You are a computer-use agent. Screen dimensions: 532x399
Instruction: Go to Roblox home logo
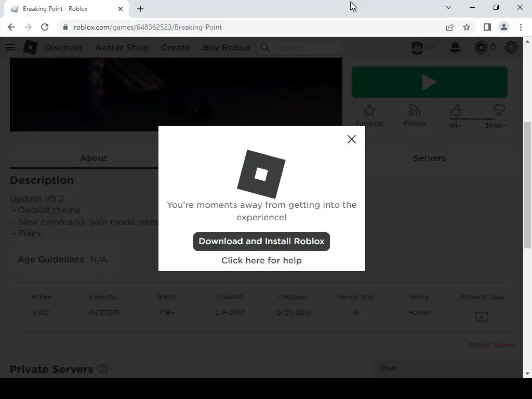click(31, 47)
